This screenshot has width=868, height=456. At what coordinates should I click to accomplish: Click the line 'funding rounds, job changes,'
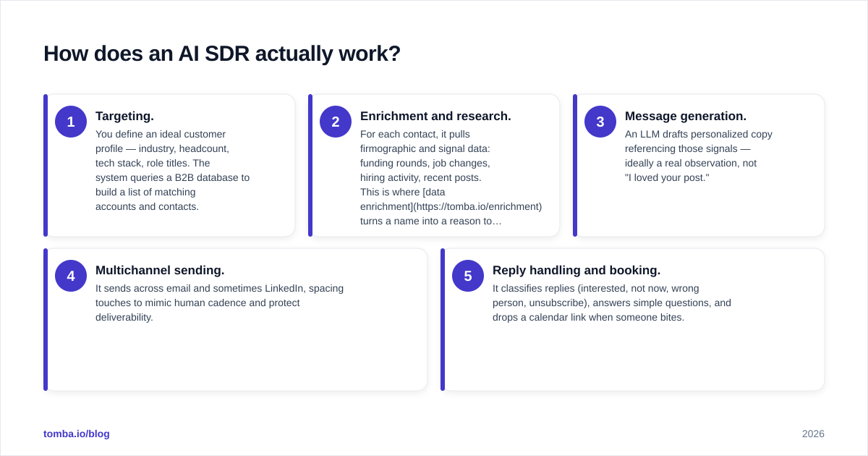tap(425, 163)
